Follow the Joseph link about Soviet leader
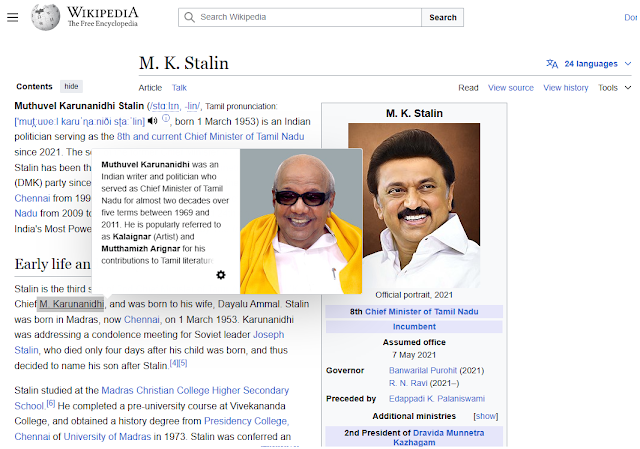 [269, 335]
